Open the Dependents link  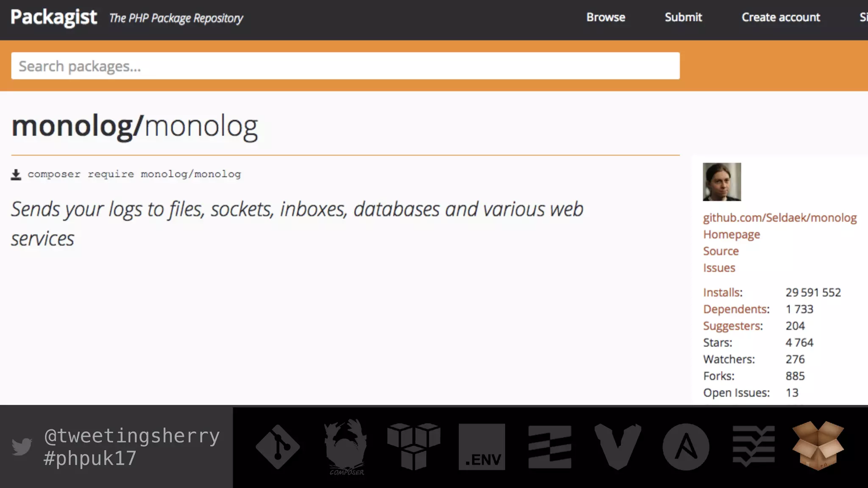point(736,309)
